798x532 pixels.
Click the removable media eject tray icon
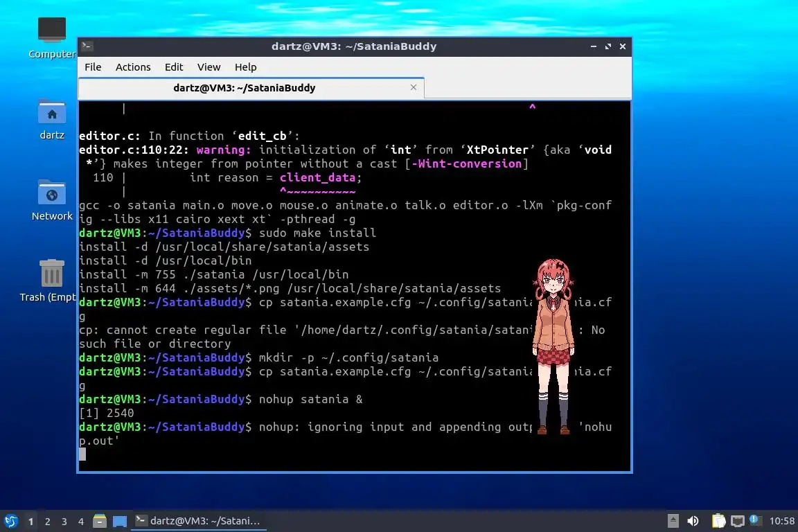(x=673, y=521)
